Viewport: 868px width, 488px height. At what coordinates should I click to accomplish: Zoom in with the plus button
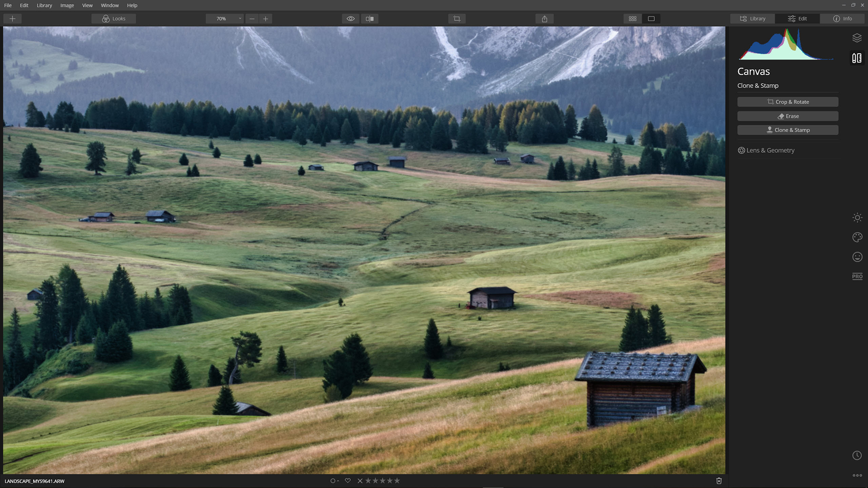pyautogui.click(x=266, y=19)
